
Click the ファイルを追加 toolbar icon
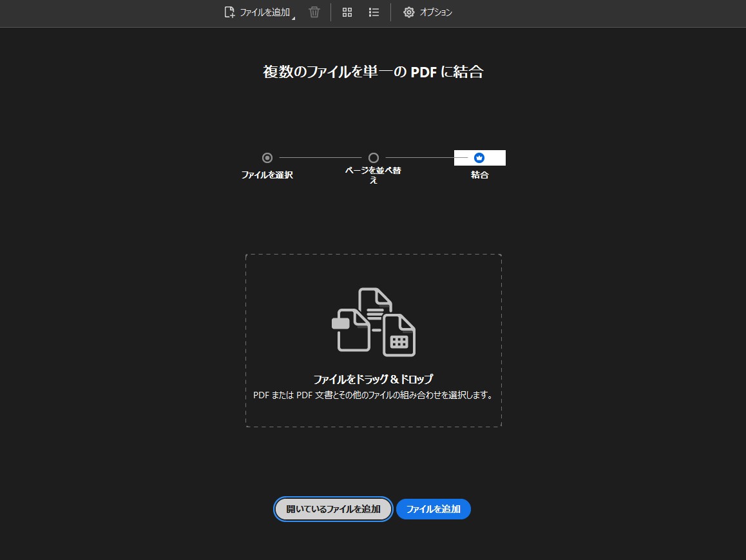pyautogui.click(x=229, y=12)
